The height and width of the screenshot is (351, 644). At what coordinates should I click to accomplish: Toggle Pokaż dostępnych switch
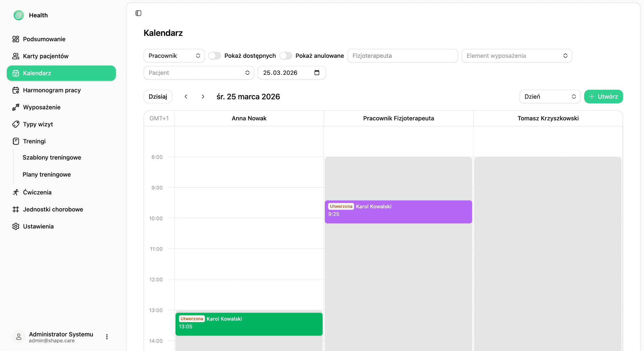tap(215, 56)
